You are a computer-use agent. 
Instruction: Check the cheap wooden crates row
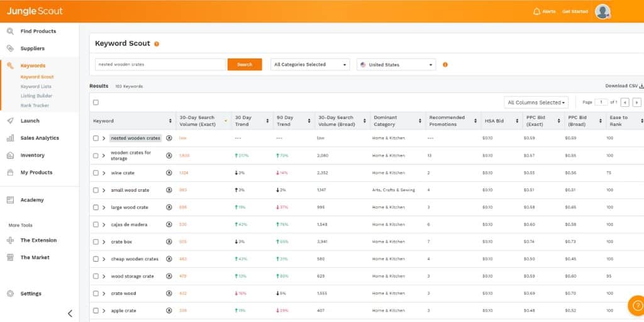(96, 259)
